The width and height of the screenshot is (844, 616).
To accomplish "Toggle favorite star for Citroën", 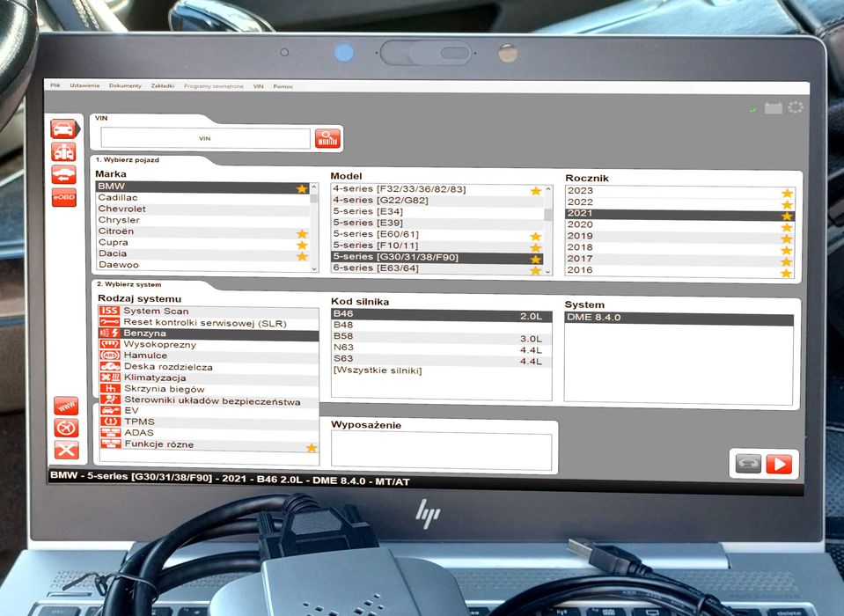I will coord(302,233).
